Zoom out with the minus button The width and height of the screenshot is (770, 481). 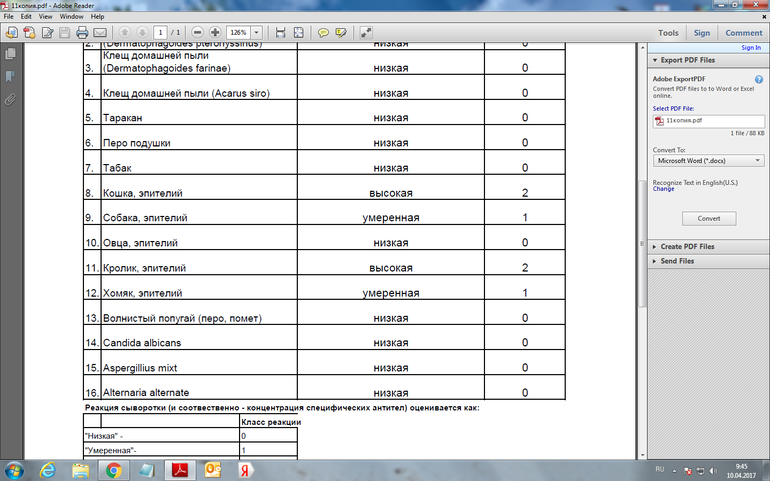[x=197, y=33]
